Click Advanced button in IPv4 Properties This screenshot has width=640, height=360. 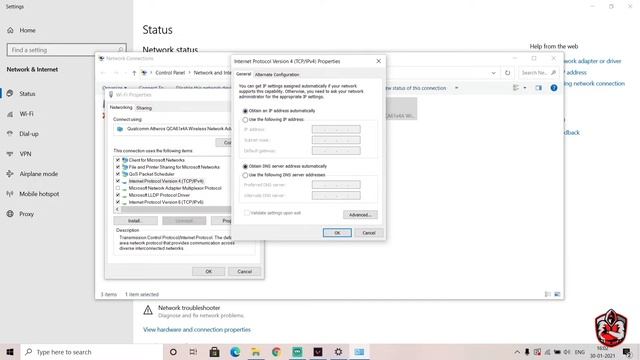tap(360, 215)
